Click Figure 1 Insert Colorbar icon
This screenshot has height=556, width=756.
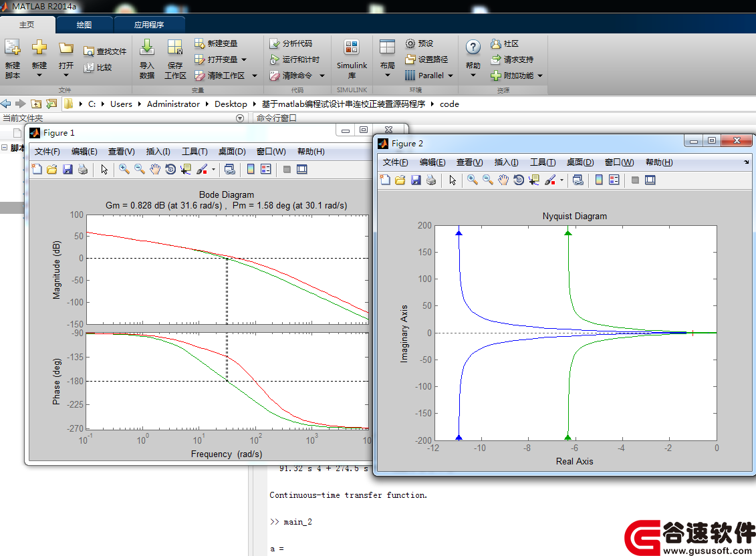[251, 169]
